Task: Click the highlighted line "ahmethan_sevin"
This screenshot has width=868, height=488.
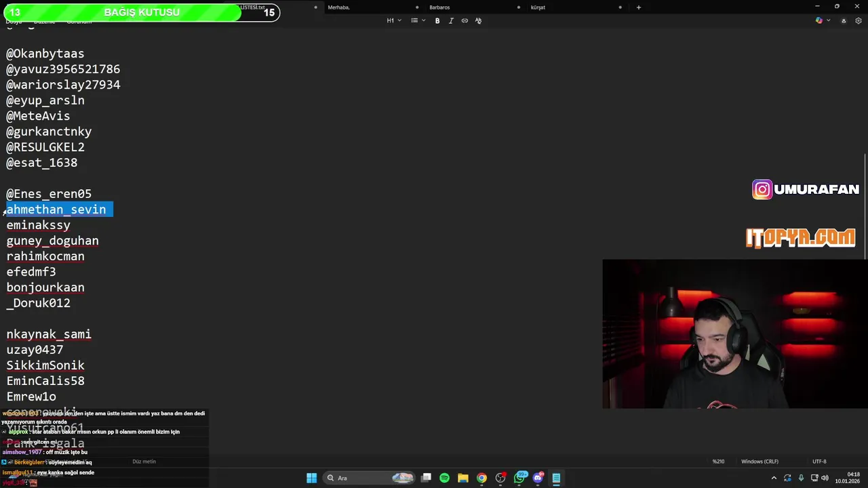Action: point(56,209)
